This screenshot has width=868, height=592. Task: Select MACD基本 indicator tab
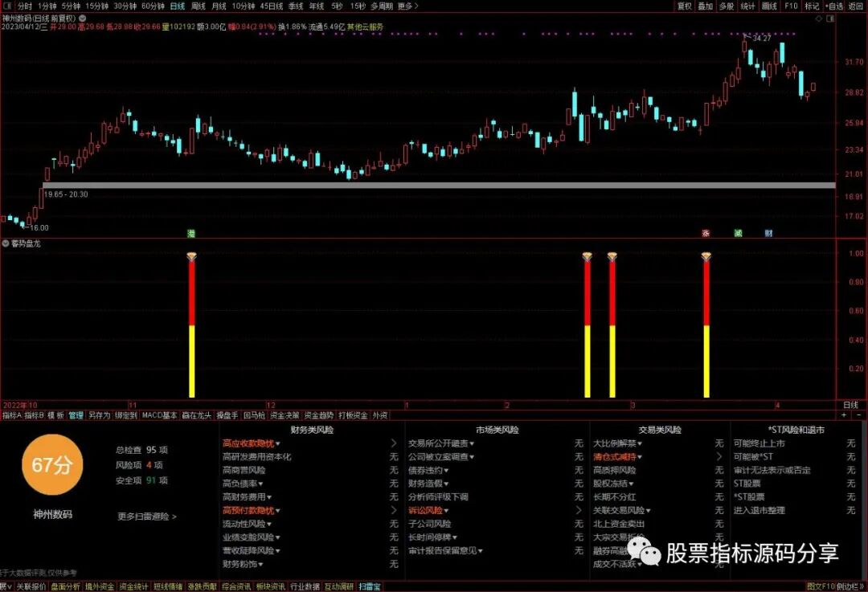point(159,415)
